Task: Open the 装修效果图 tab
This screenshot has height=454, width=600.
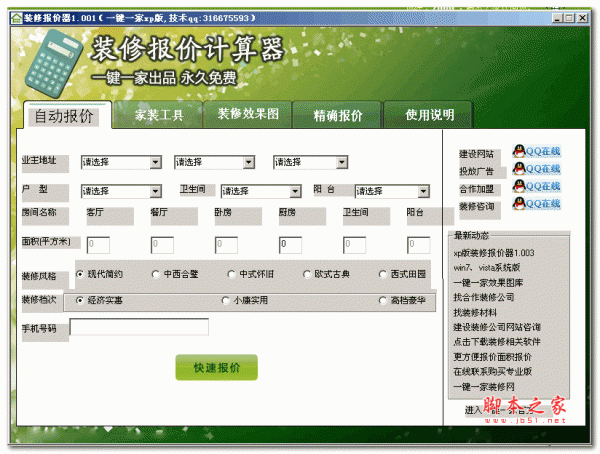Action: coord(248,114)
